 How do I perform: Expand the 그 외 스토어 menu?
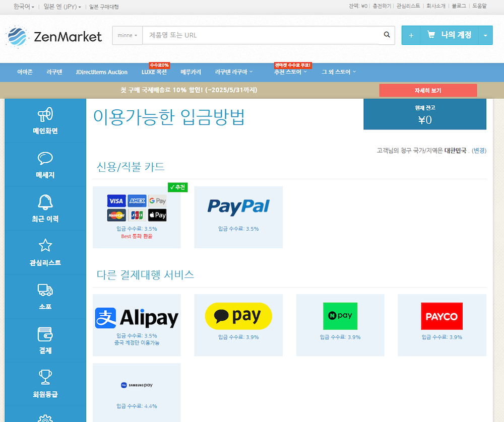pyautogui.click(x=339, y=72)
